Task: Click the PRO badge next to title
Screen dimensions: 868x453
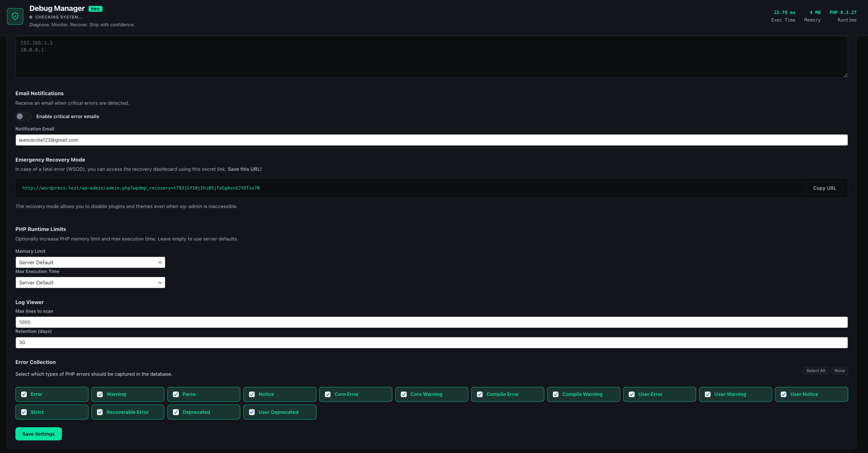Action: (x=95, y=9)
